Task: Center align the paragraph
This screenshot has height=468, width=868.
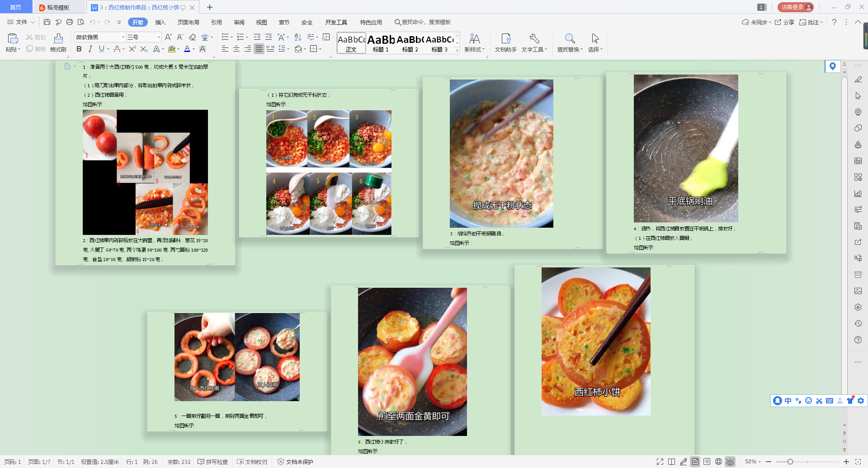Action: 236,49
